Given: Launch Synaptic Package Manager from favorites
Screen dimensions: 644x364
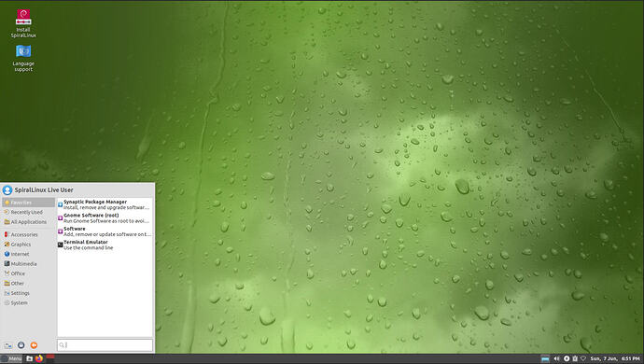Looking at the screenshot, I should click(x=105, y=204).
